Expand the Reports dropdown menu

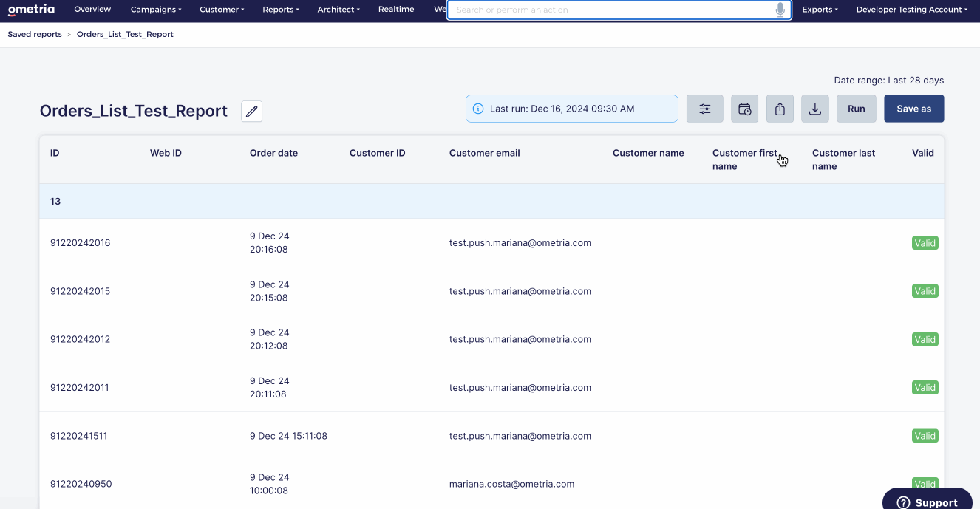coord(281,10)
